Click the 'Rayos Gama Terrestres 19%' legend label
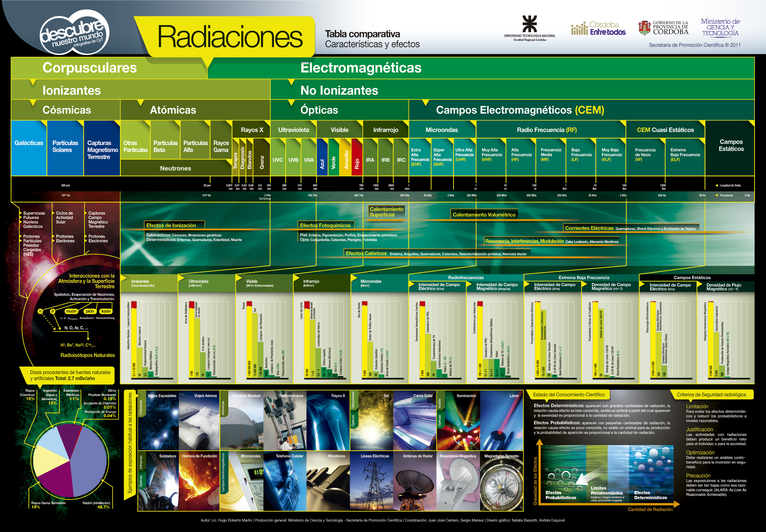The image size is (766, 532). [48, 505]
